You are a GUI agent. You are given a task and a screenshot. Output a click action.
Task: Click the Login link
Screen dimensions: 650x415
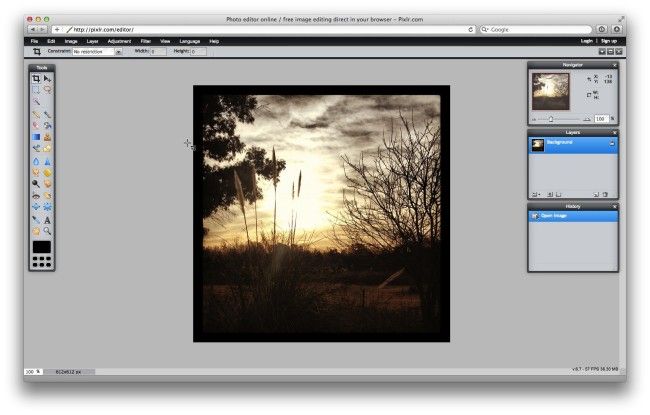[587, 41]
